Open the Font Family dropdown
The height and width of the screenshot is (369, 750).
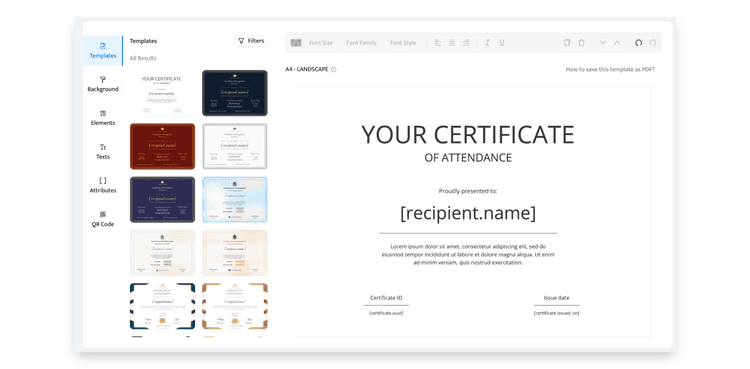[361, 43]
